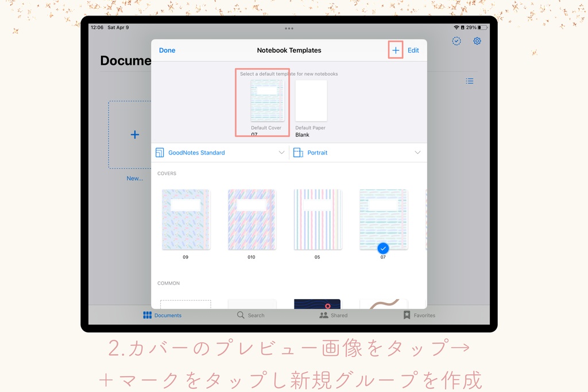Select cover 09 thumbnail
The width and height of the screenshot is (588, 392).
[x=185, y=219]
